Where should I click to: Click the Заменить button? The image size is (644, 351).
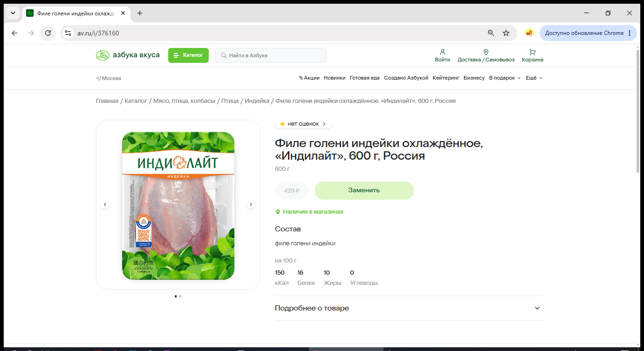click(x=364, y=190)
